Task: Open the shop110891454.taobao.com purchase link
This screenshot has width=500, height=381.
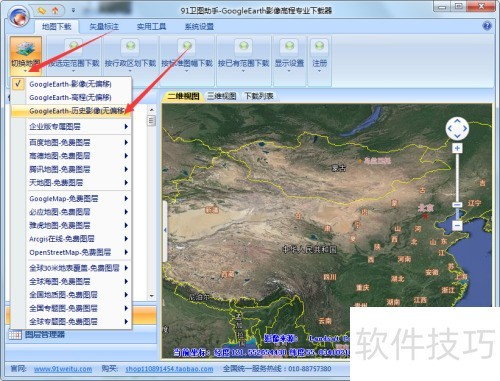Action: 169,369
